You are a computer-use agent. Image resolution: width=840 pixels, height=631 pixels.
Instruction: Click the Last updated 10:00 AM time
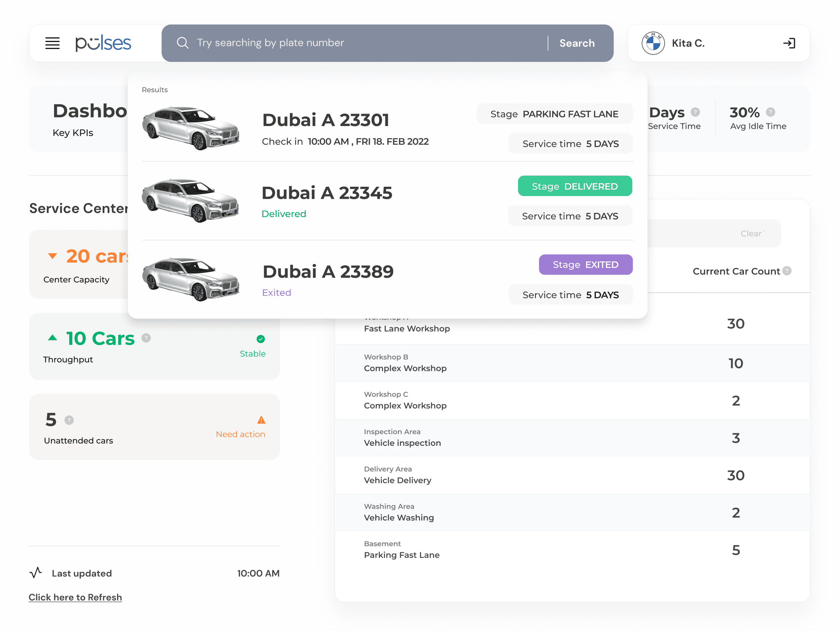tap(258, 573)
